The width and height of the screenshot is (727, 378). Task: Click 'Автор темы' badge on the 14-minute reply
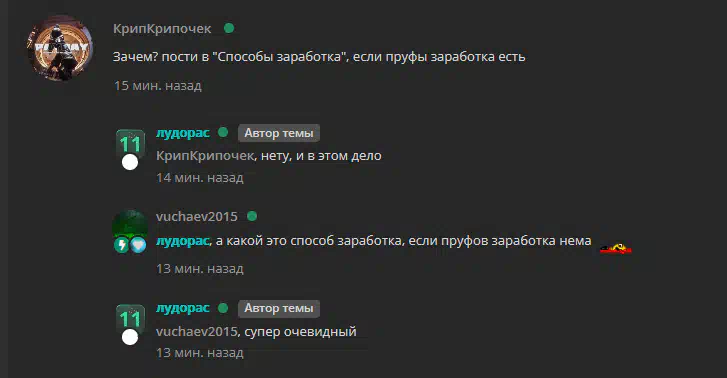point(279,133)
